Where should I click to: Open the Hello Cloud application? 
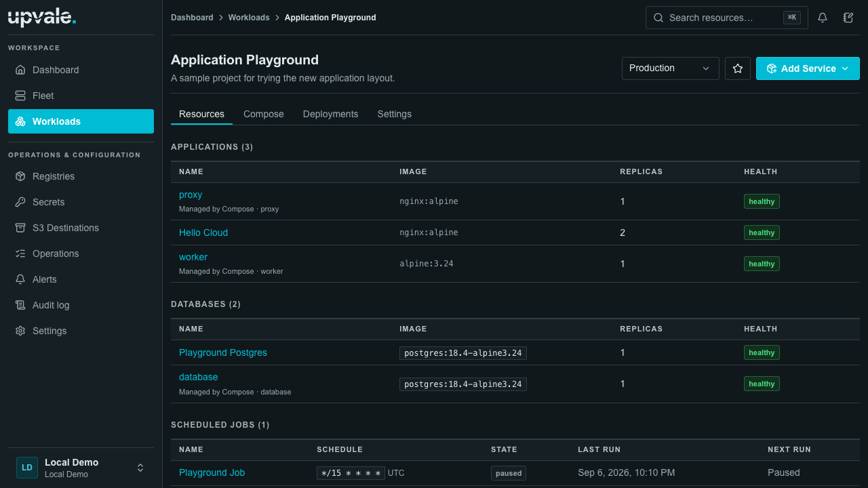click(203, 232)
